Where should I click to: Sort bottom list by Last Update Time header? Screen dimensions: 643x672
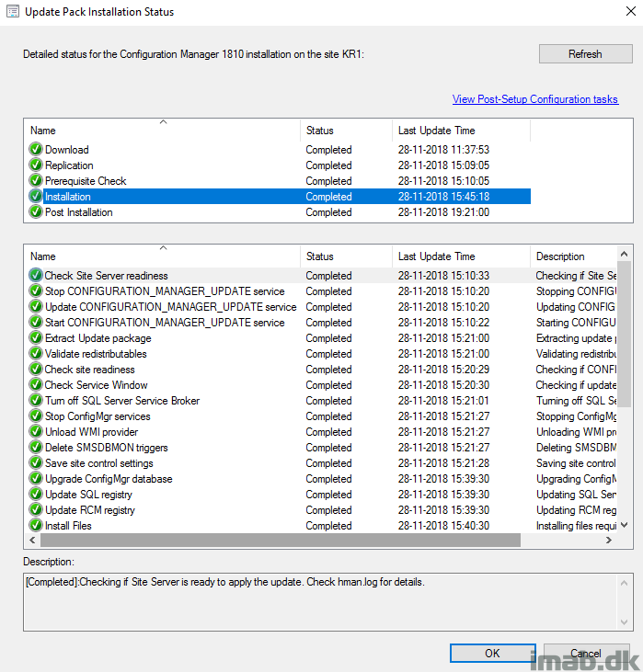pos(461,256)
